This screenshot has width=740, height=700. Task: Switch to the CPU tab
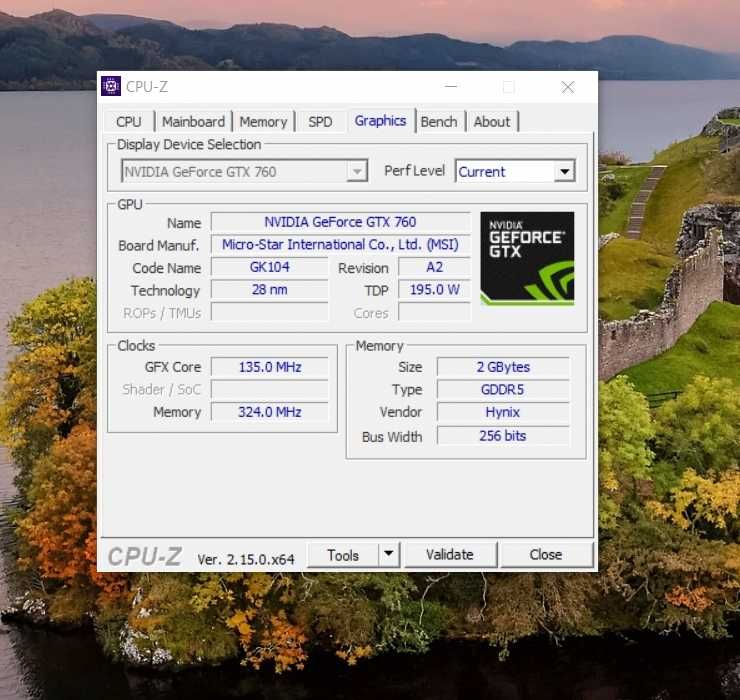[x=129, y=122]
